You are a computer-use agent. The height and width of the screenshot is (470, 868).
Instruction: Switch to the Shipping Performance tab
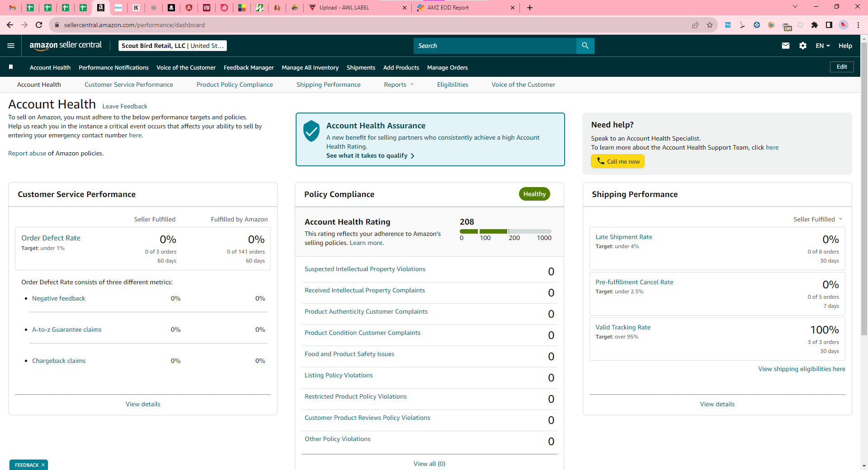(x=329, y=85)
